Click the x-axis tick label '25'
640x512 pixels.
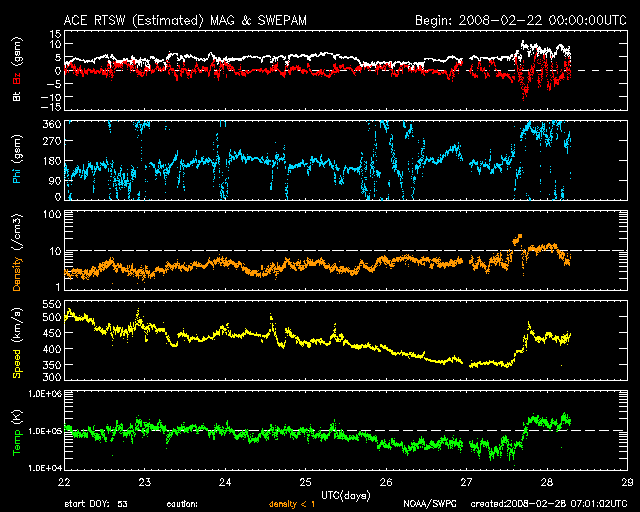pos(305,482)
